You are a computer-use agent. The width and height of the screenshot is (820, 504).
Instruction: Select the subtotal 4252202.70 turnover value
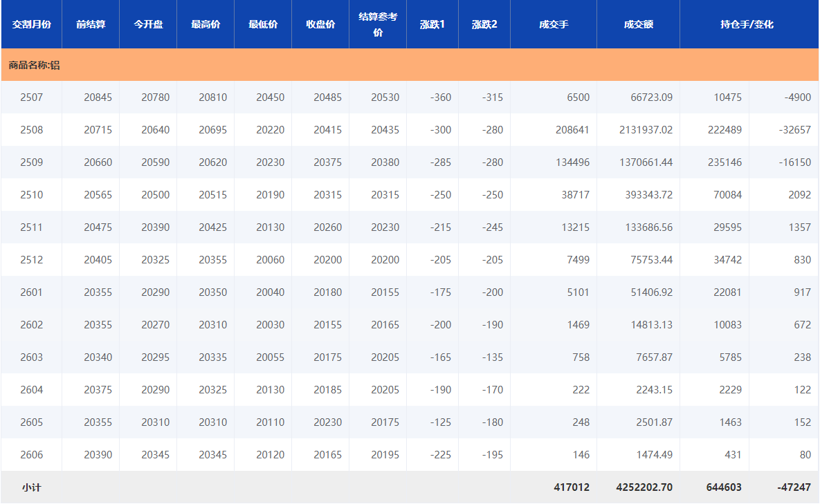point(644,487)
